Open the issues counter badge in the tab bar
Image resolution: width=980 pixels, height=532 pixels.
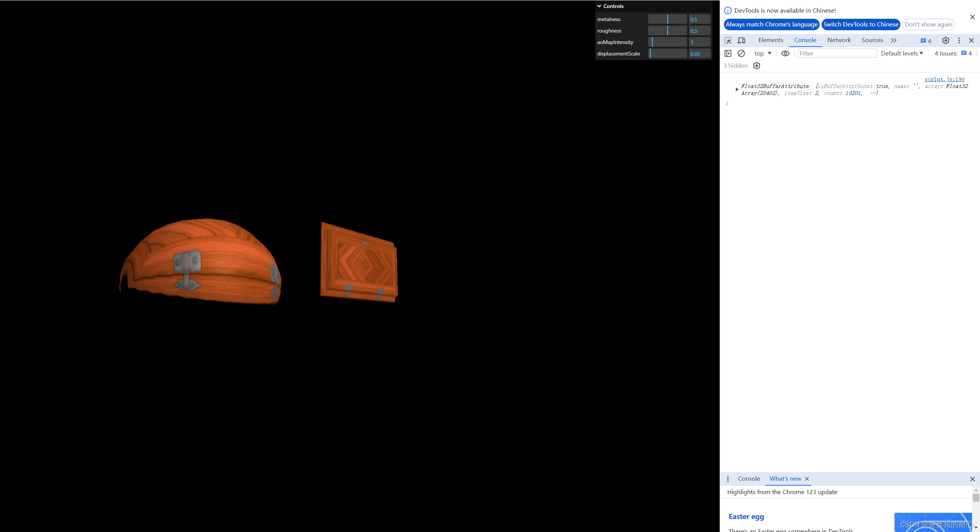click(x=926, y=41)
